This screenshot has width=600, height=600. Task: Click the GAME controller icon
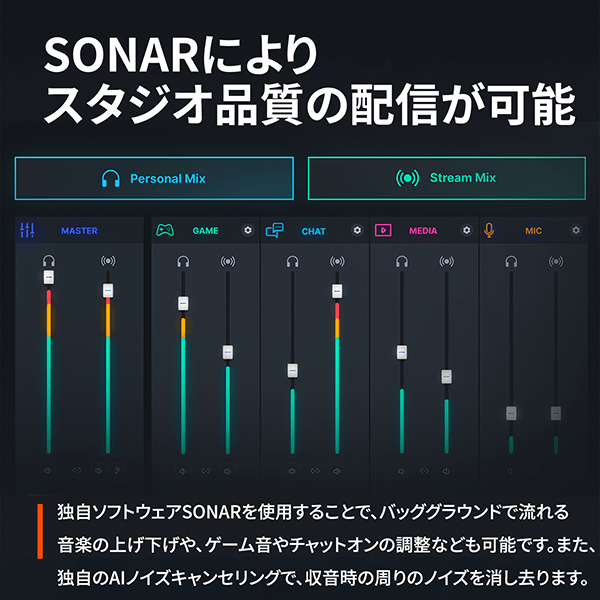click(x=165, y=230)
